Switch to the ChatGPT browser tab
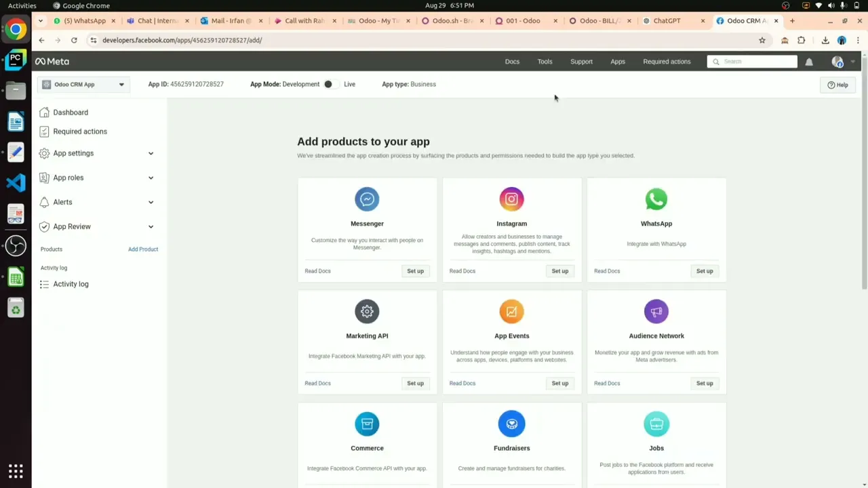 coord(673,21)
